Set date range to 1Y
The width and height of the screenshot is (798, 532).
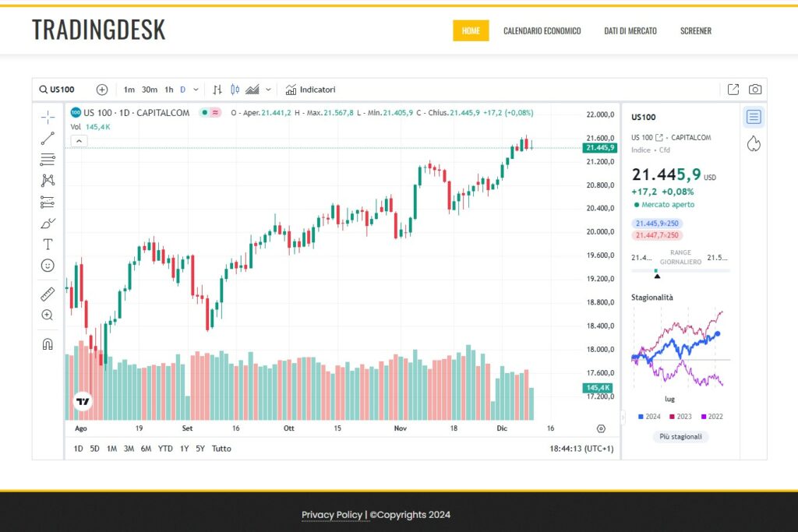point(184,449)
